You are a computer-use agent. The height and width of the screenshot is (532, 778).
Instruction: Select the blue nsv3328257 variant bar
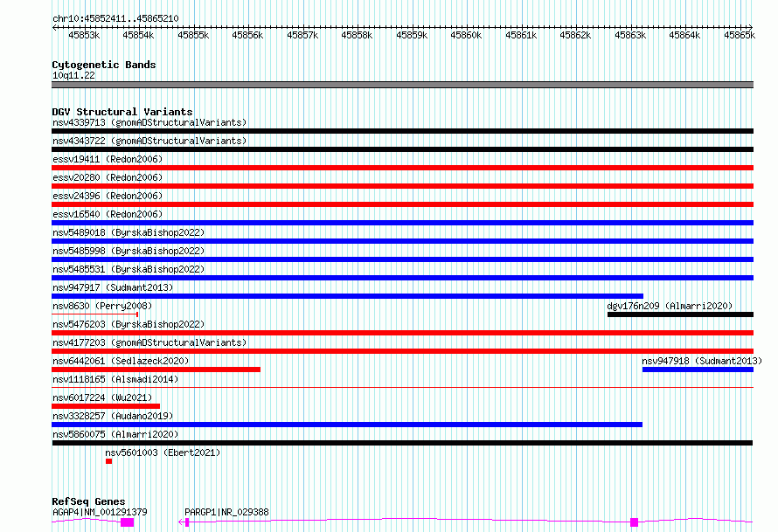click(347, 425)
